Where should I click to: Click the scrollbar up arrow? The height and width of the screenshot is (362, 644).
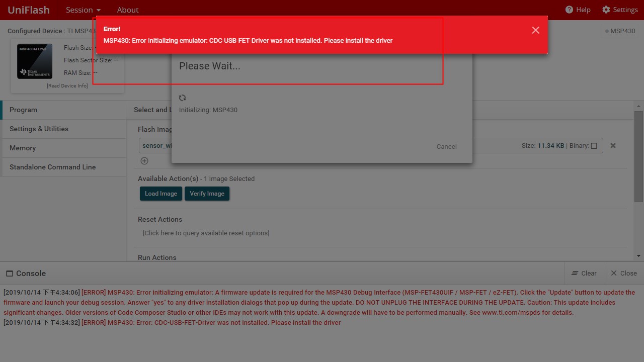coord(638,106)
